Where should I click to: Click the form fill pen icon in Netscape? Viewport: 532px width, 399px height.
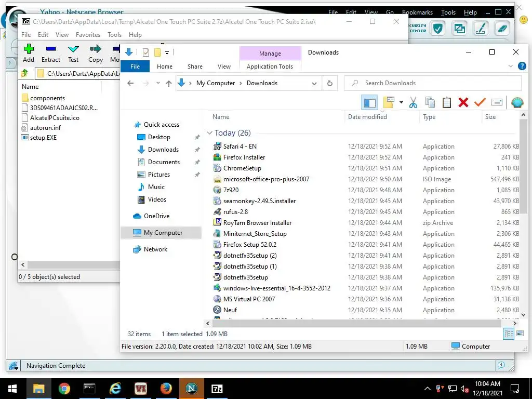coord(481,29)
